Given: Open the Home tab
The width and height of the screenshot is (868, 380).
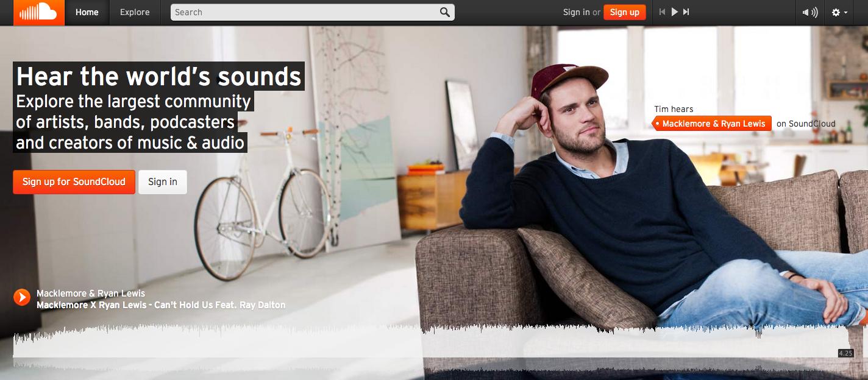Looking at the screenshot, I should (x=87, y=12).
